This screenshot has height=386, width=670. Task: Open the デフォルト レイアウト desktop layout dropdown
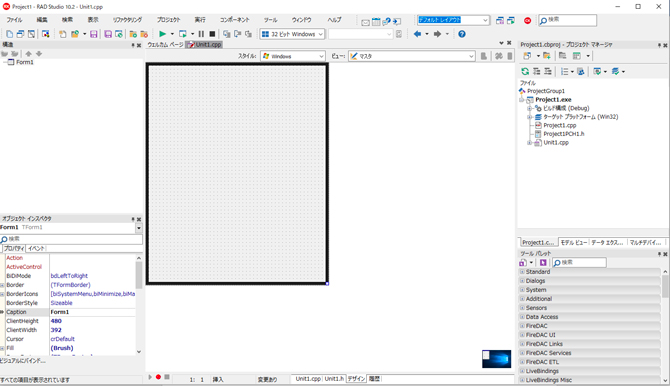click(485, 20)
